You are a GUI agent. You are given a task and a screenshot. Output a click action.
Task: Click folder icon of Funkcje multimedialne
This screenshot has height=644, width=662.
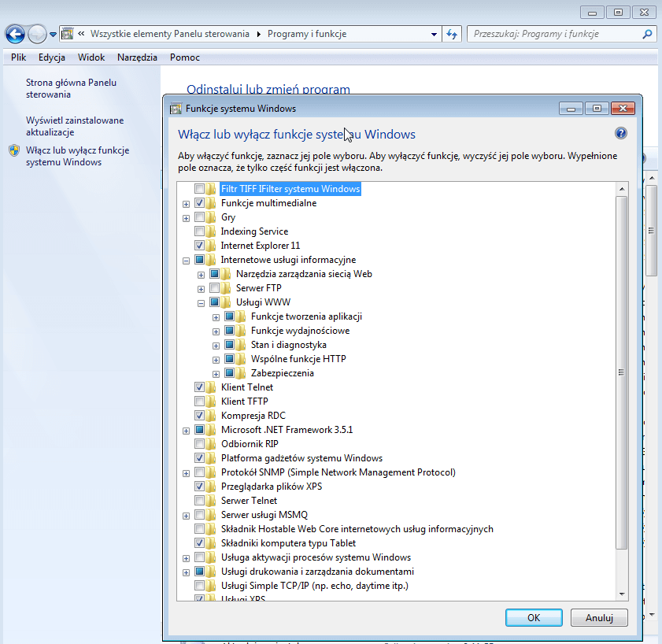click(x=211, y=203)
